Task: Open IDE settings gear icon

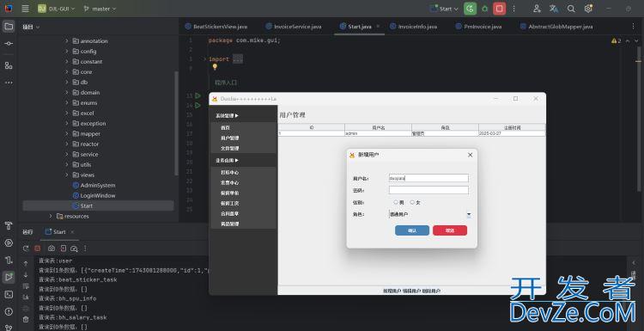Action: point(588,9)
